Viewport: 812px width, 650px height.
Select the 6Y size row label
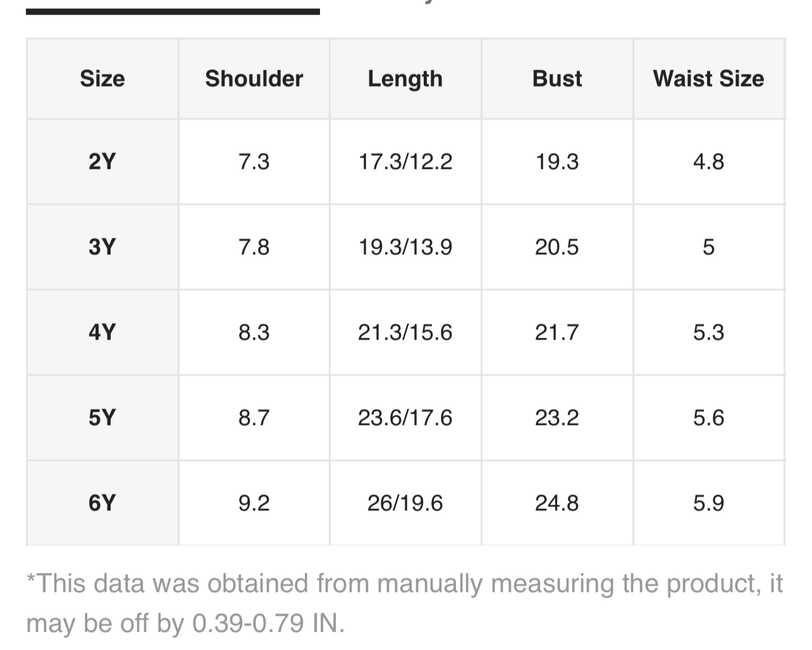[102, 503]
